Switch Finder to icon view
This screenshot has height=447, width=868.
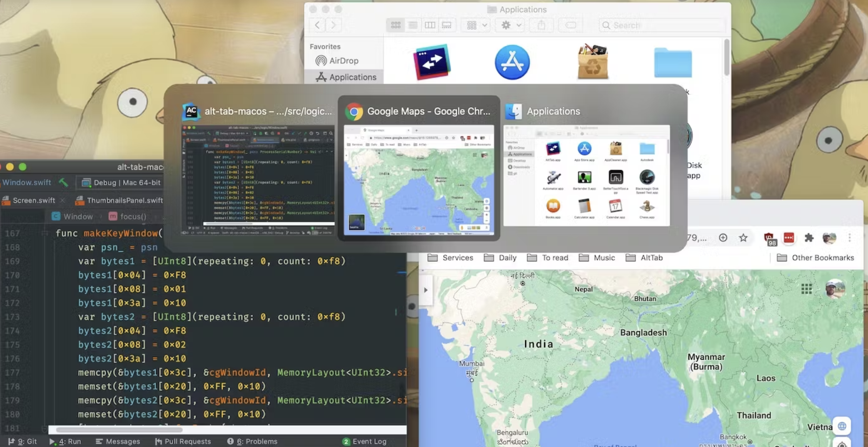pyautogui.click(x=396, y=25)
